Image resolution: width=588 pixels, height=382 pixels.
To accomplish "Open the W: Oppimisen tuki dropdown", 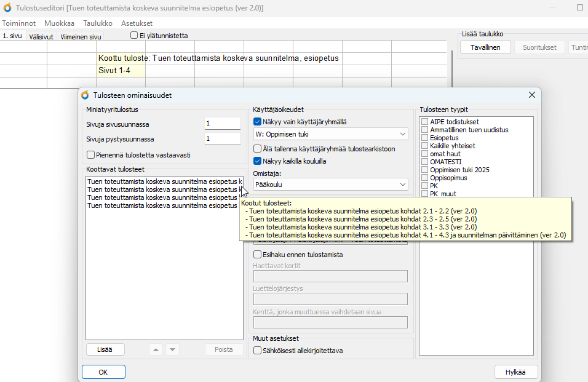I will pos(331,134).
